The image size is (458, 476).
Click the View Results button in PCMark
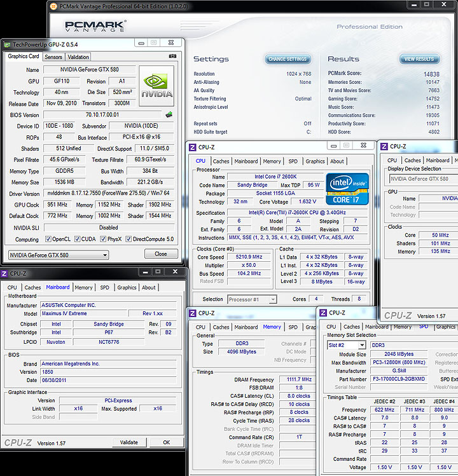point(419,59)
